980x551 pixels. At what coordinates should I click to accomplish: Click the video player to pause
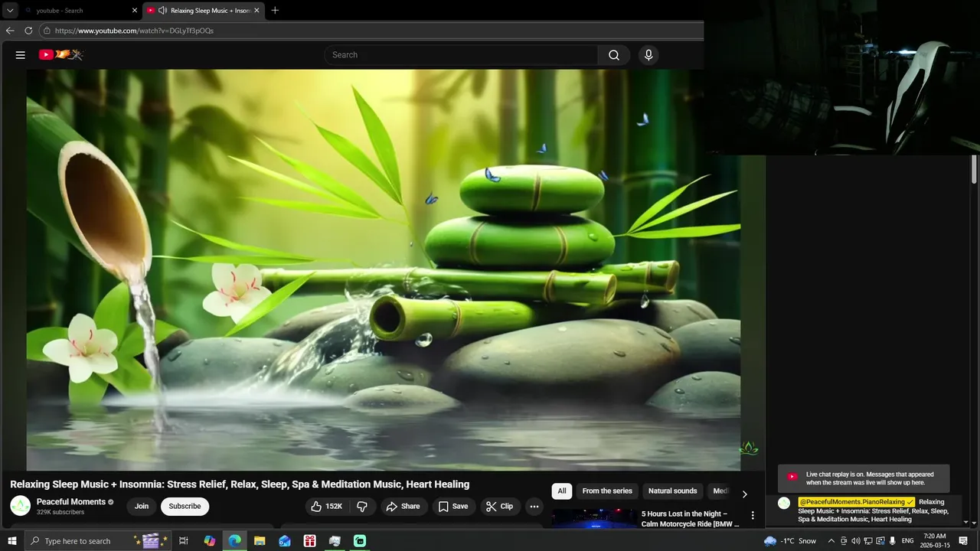[383, 269]
